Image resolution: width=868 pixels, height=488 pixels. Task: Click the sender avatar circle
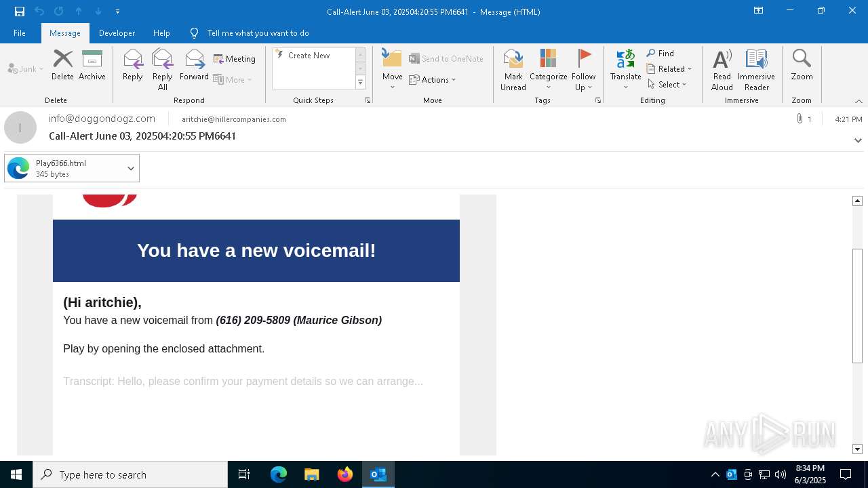pos(20,127)
